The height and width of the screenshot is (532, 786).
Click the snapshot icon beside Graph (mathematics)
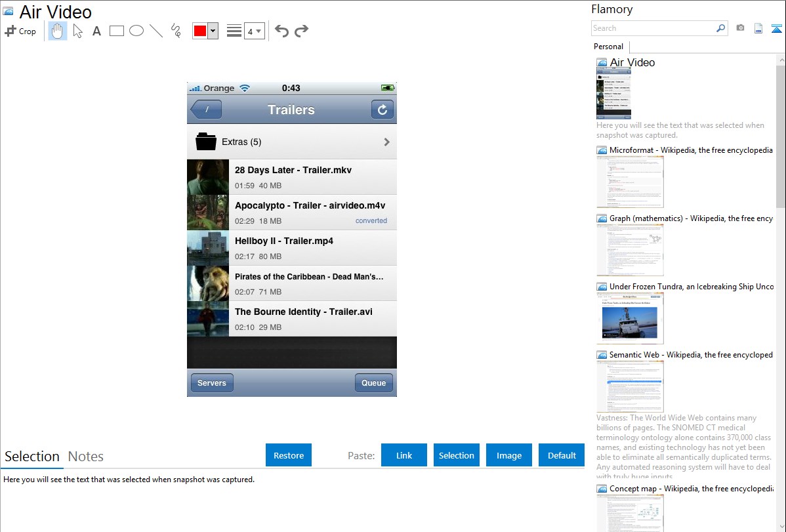pyautogui.click(x=602, y=218)
